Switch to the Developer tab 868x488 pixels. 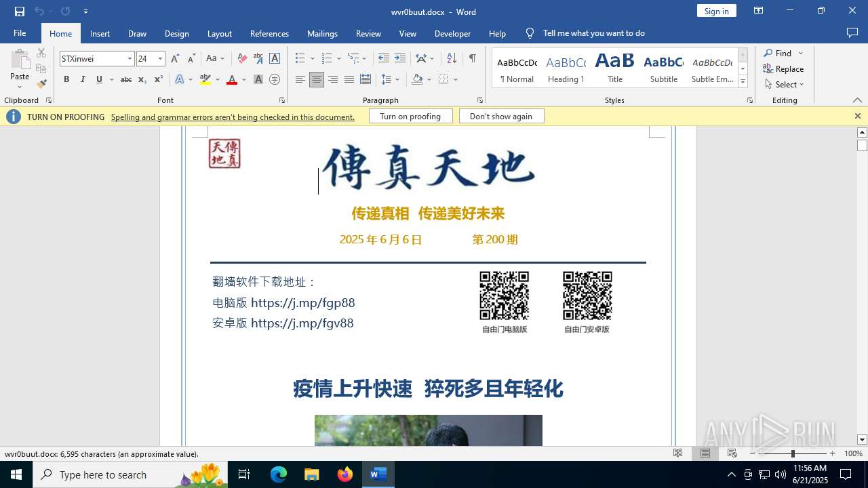click(452, 33)
